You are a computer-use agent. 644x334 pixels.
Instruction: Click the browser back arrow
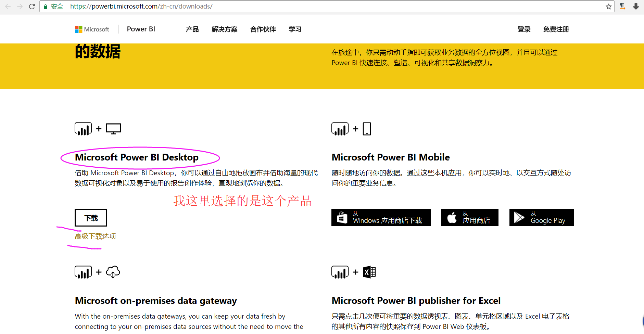tap(8, 7)
